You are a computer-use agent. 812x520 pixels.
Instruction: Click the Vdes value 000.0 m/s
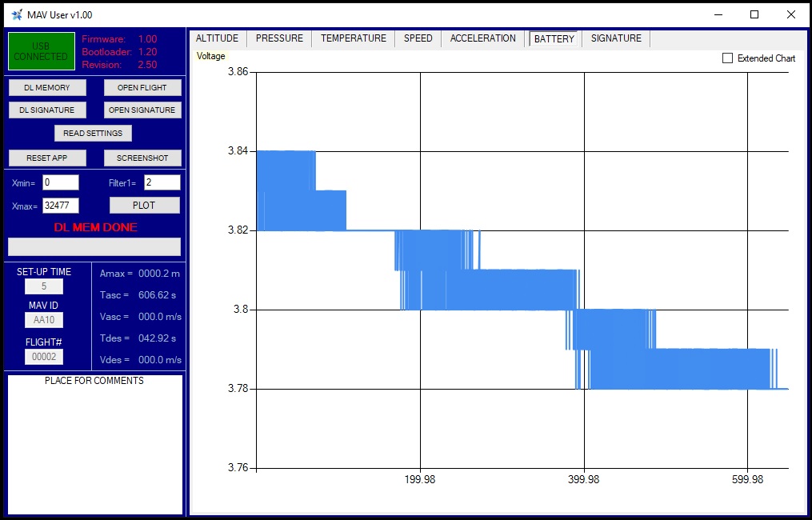pyautogui.click(x=160, y=359)
